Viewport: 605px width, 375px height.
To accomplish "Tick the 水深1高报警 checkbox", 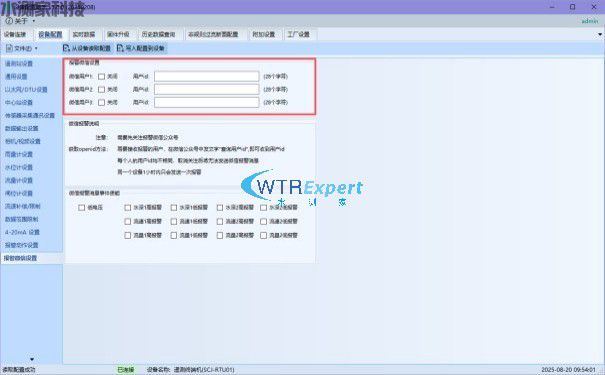I will click(128, 208).
